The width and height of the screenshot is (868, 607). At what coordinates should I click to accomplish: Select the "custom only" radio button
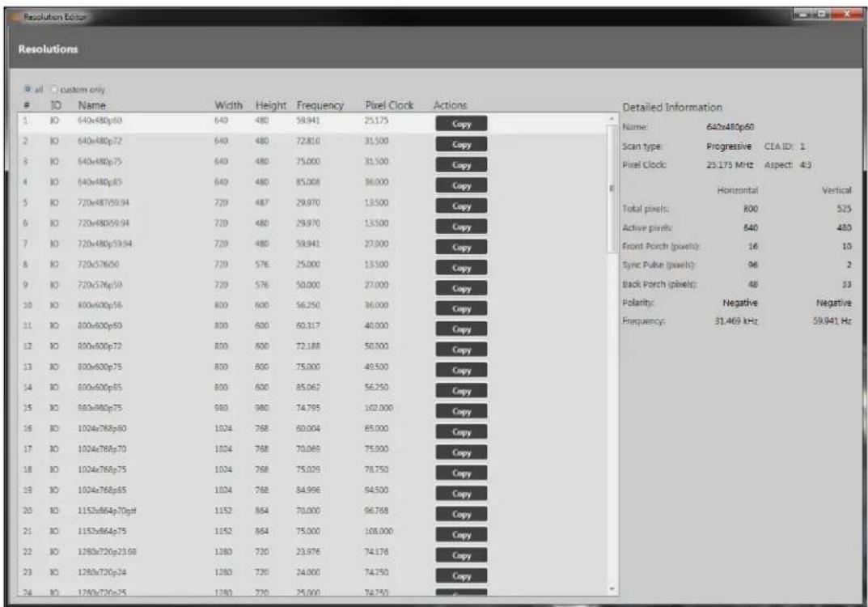click(54, 89)
